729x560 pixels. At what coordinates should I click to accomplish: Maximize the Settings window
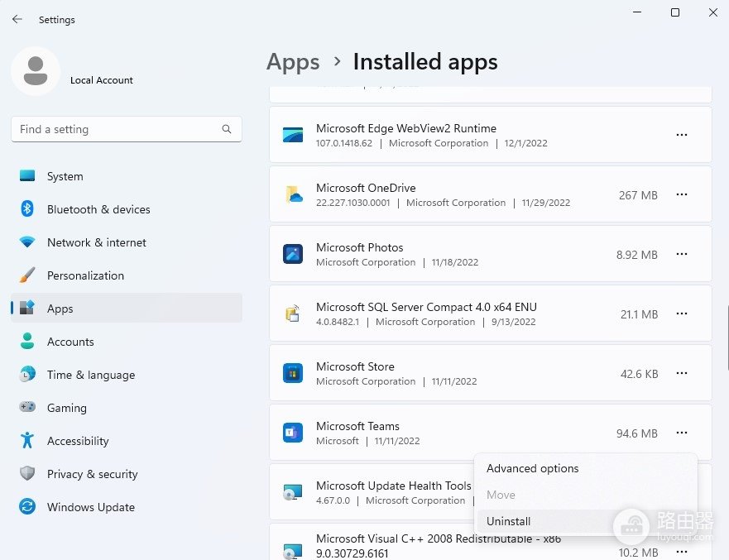point(675,12)
